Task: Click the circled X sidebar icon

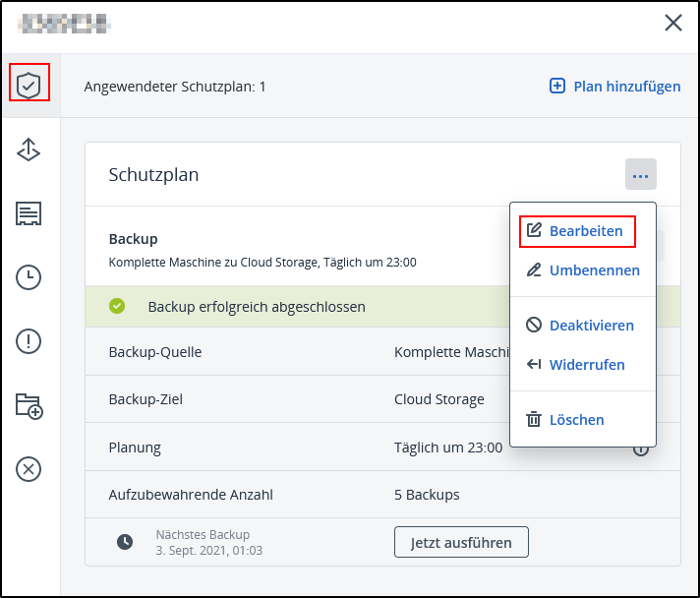Action: (x=29, y=469)
